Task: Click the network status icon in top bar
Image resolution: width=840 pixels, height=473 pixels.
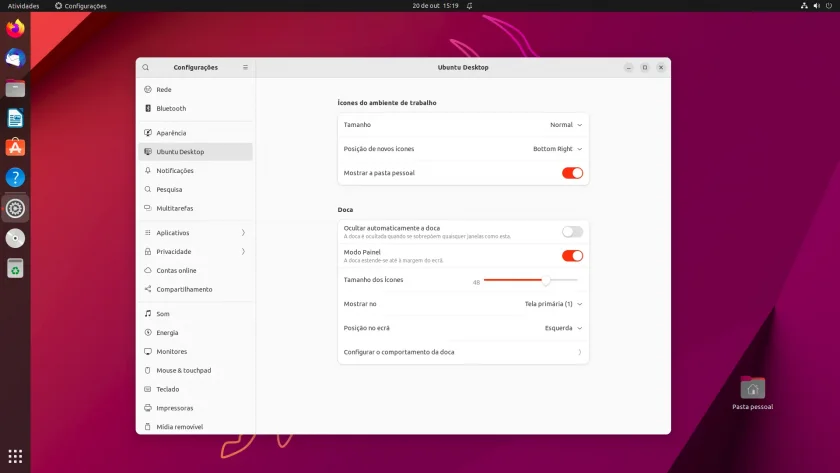Action: coord(804,6)
